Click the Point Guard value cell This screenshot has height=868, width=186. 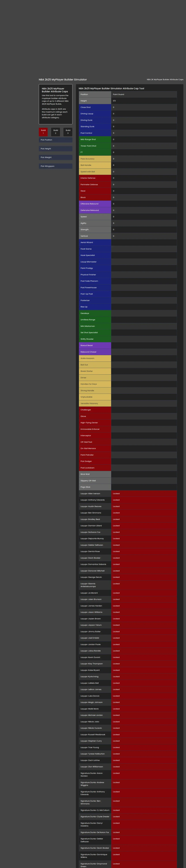click(x=144, y=94)
